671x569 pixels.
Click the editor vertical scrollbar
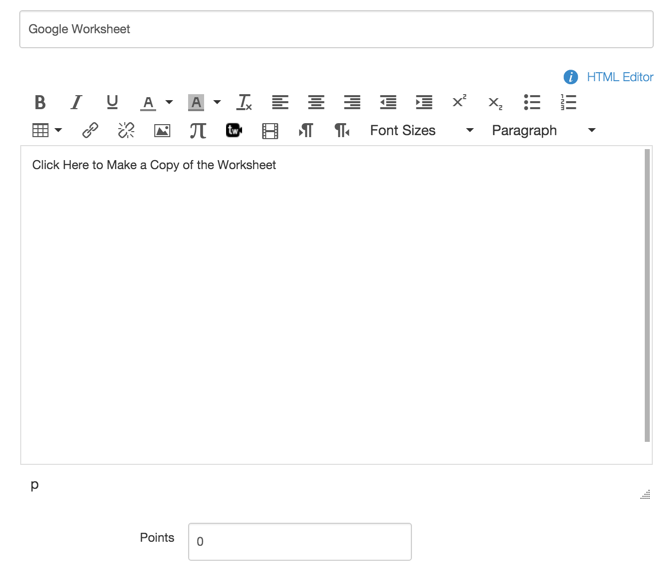pos(647,295)
